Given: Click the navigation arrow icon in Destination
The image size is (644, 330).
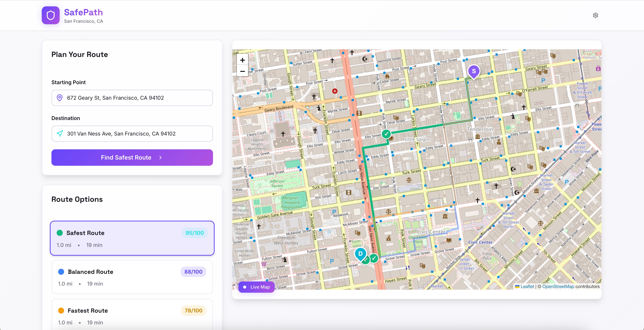Looking at the screenshot, I should [59, 133].
